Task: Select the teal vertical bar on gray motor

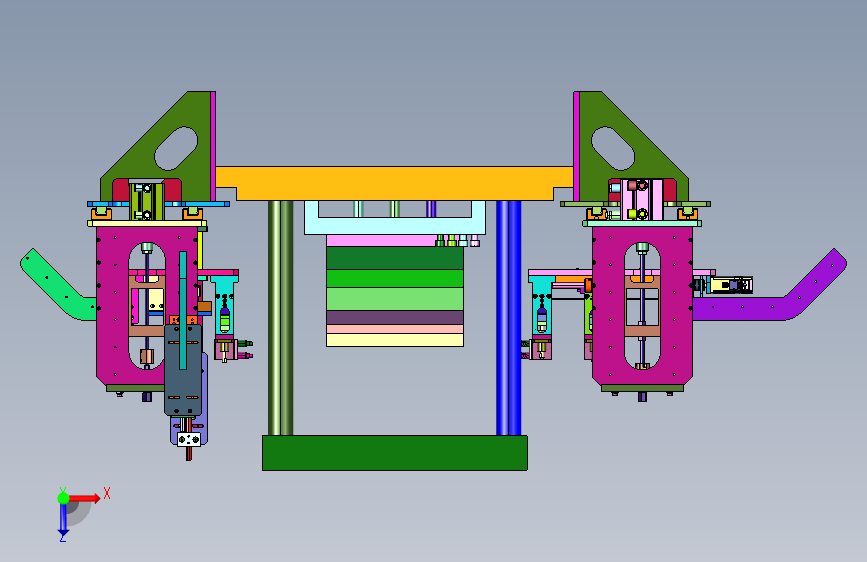Action: (x=183, y=310)
